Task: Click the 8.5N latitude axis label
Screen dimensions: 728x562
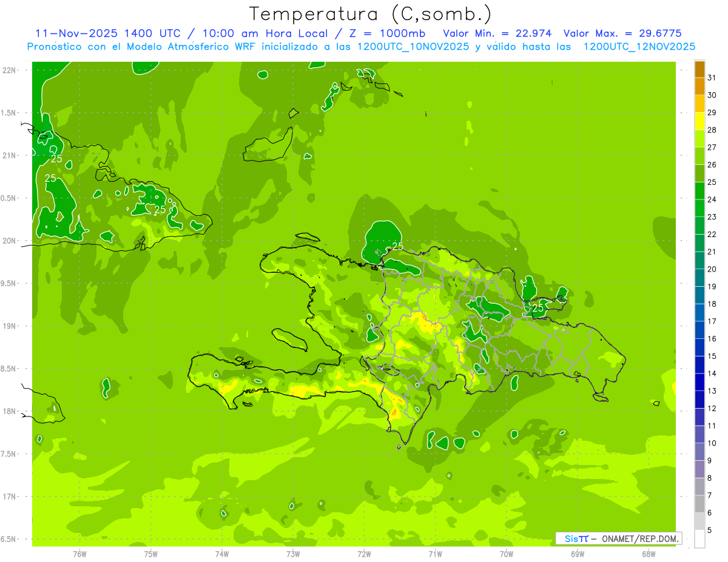Action: pyautogui.click(x=8, y=369)
